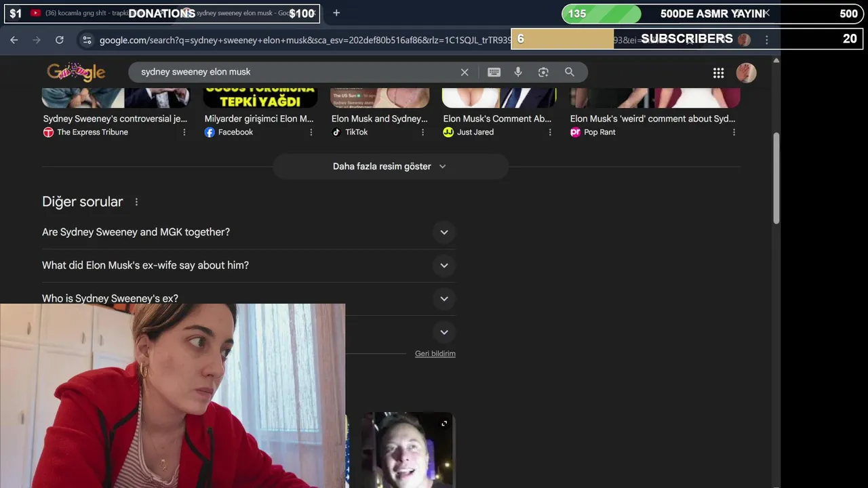Expand the fourth, partially hidden question chevron

(444, 332)
